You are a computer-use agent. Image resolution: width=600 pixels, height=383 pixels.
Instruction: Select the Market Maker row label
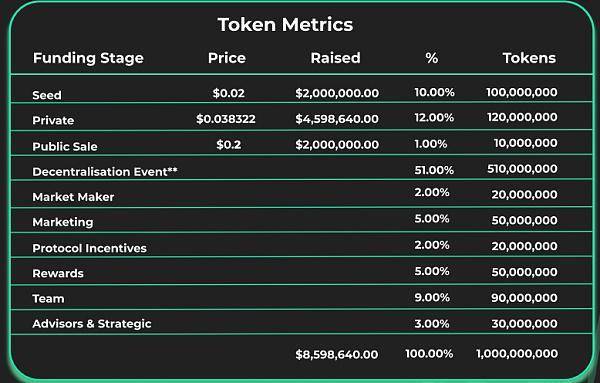click(x=73, y=197)
